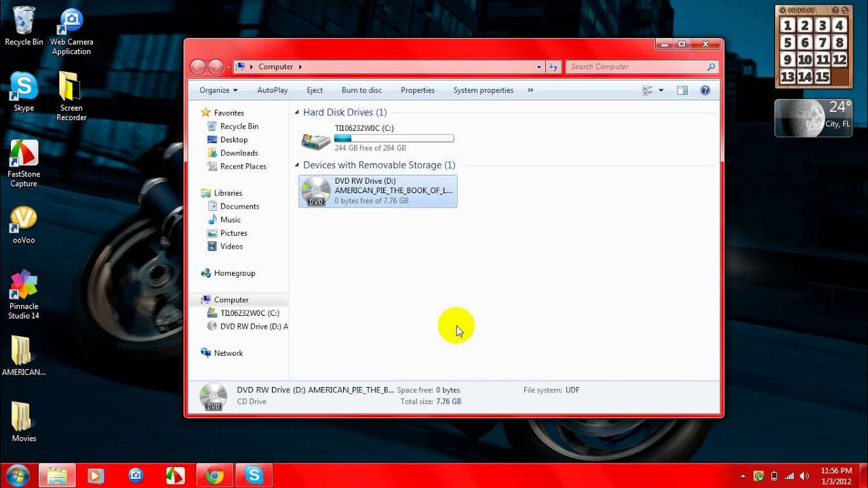The height and width of the screenshot is (488, 868).
Task: Collapse the Hard Disk Drives group
Action: [x=297, y=113]
